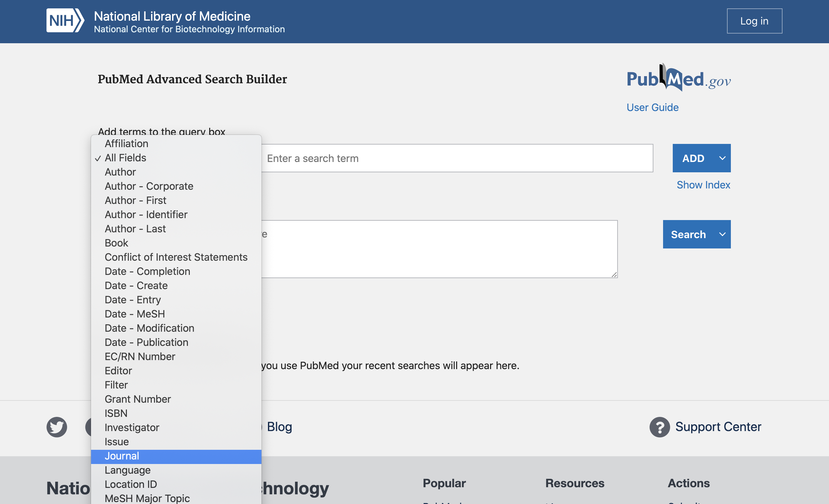Viewport: 829px width, 504px height.
Task: Click the Support Center question mark icon
Action: [660, 427]
